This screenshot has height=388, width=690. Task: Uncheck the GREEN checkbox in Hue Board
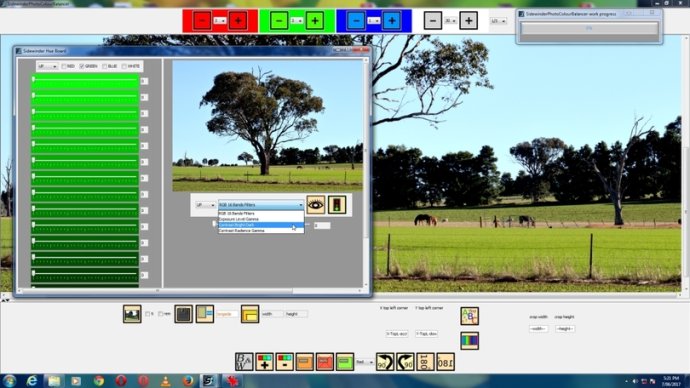tap(82, 66)
